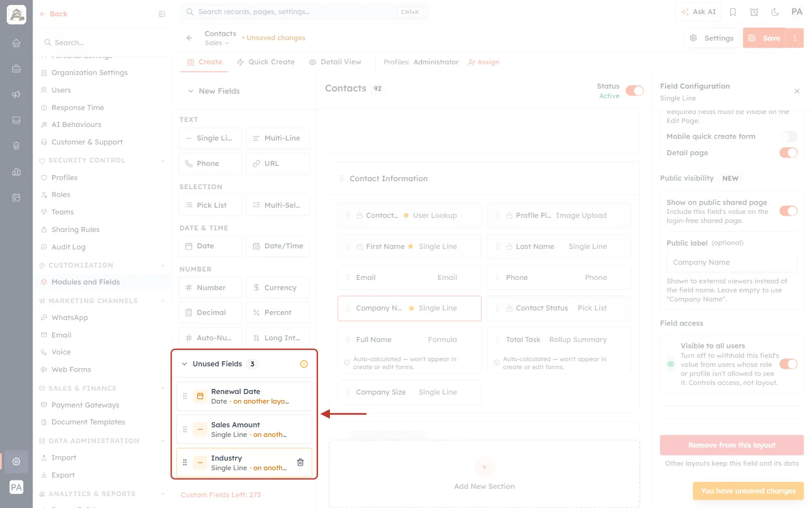Open the Ask AI assistant
The width and height of the screenshot is (812, 508).
pos(698,12)
